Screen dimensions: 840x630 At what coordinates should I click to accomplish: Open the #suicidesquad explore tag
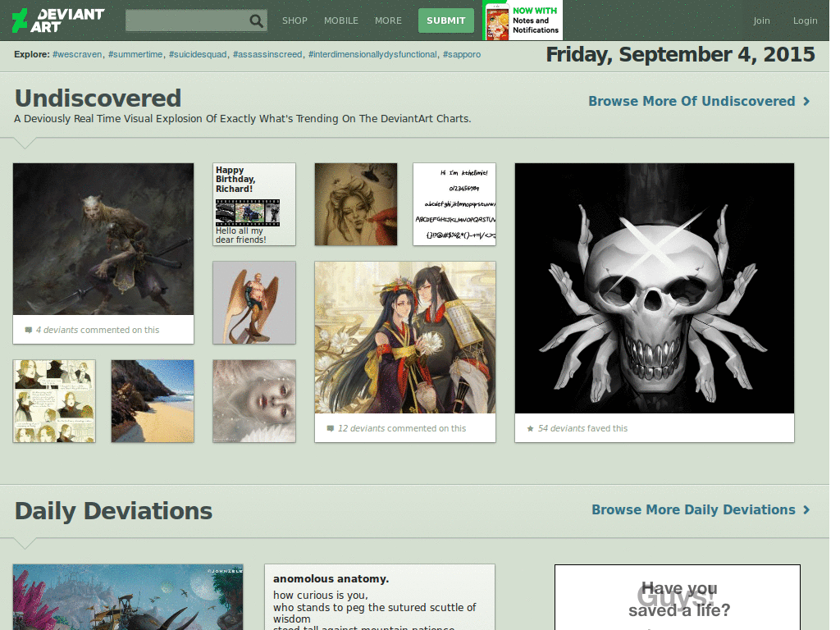click(198, 54)
